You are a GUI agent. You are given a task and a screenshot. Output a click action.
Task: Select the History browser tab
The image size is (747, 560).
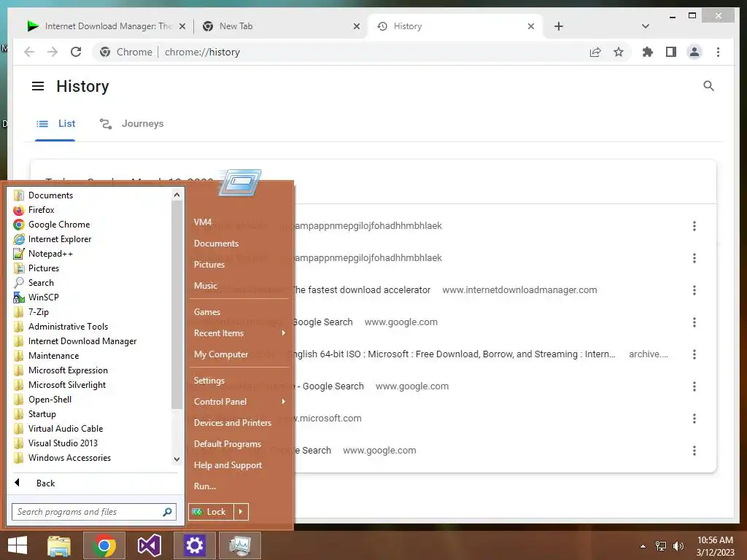point(455,26)
